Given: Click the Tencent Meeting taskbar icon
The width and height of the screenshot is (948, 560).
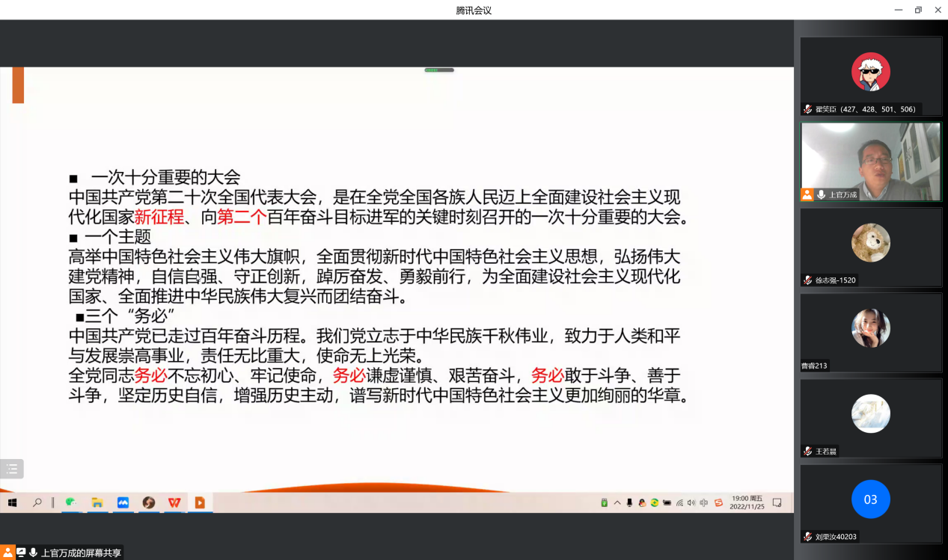Looking at the screenshot, I should (x=123, y=502).
